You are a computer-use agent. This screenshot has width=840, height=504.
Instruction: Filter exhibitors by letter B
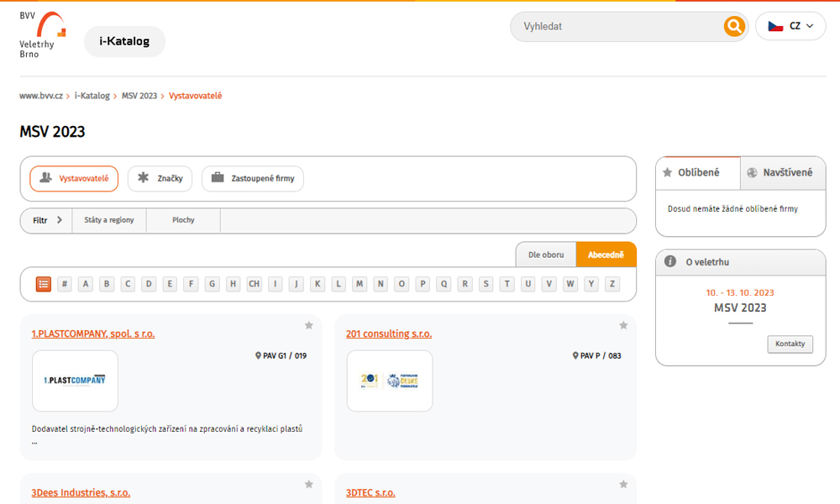click(107, 284)
